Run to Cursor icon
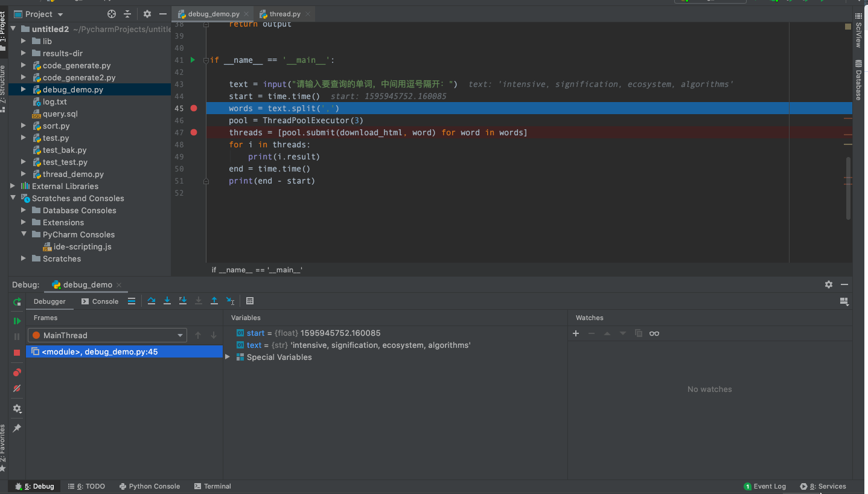The image size is (868, 494). (x=230, y=301)
